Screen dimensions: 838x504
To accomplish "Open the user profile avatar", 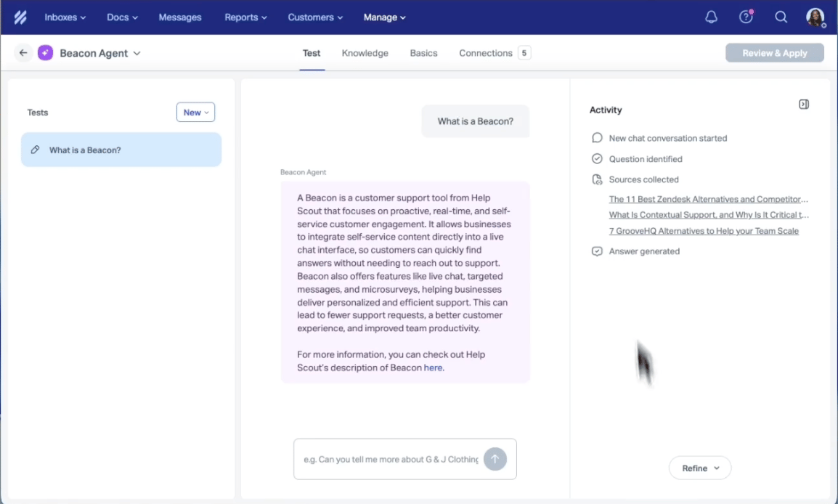I will click(x=815, y=17).
